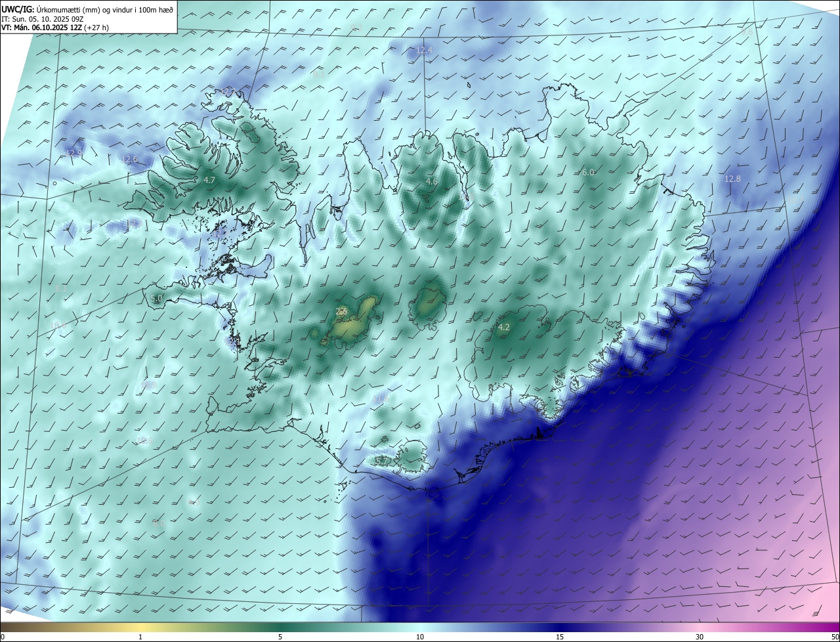Click the 12.8 value label
Viewport: 840px width, 642px height.
[732, 179]
